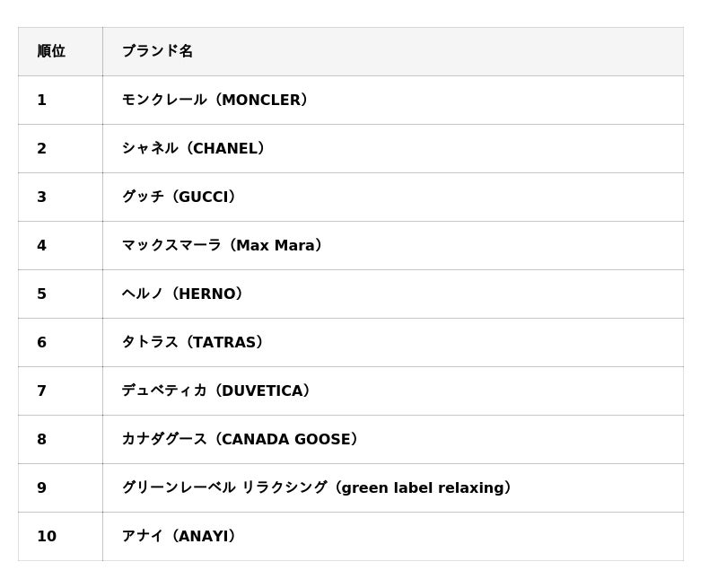
Task: Click the ブランド名 column header
Action: (158, 51)
